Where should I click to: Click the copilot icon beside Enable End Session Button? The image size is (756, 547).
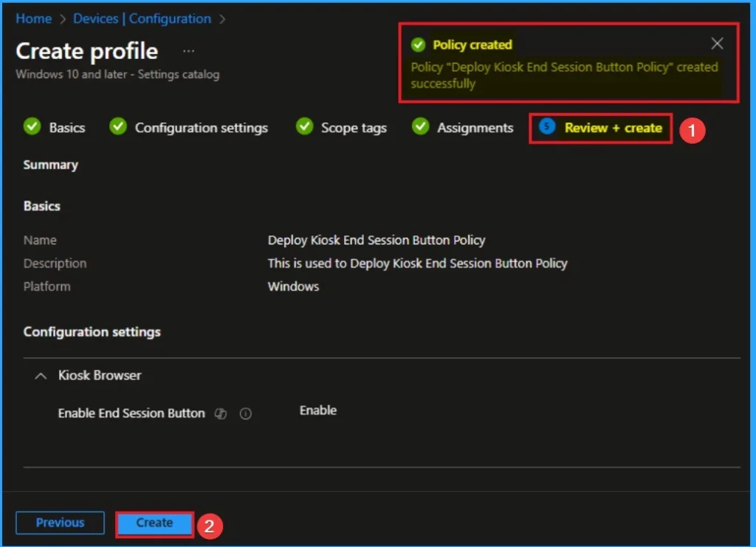220,414
